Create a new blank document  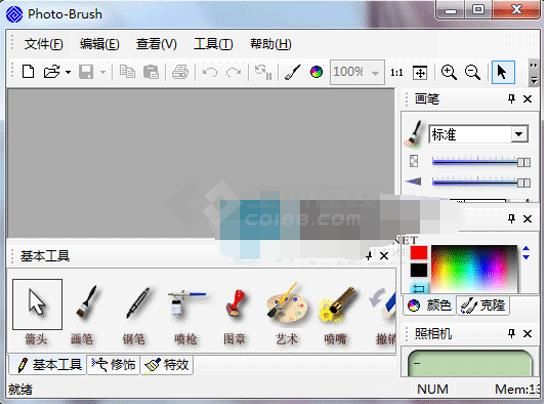[28, 72]
